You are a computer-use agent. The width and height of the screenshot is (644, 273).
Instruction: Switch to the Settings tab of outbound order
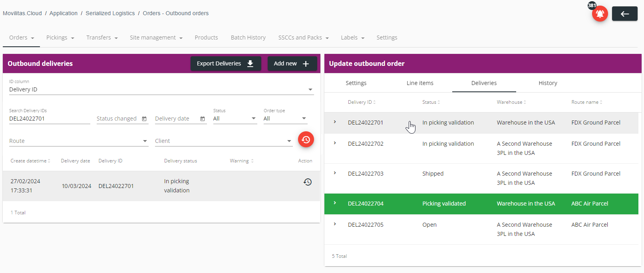[356, 83]
